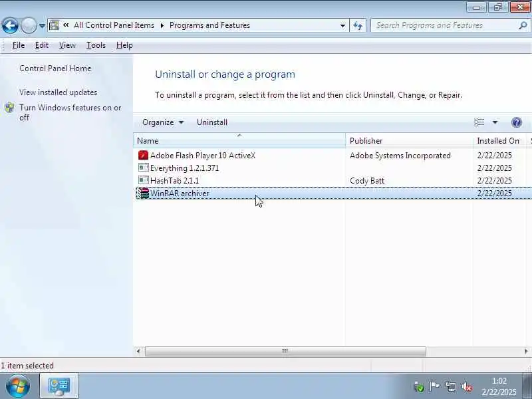Click the blue Help question mark icon
Screen dimensions: 532x399
pos(517,122)
